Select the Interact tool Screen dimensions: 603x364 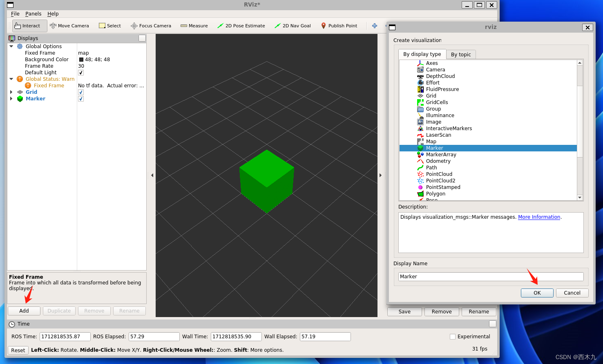[x=29, y=26]
